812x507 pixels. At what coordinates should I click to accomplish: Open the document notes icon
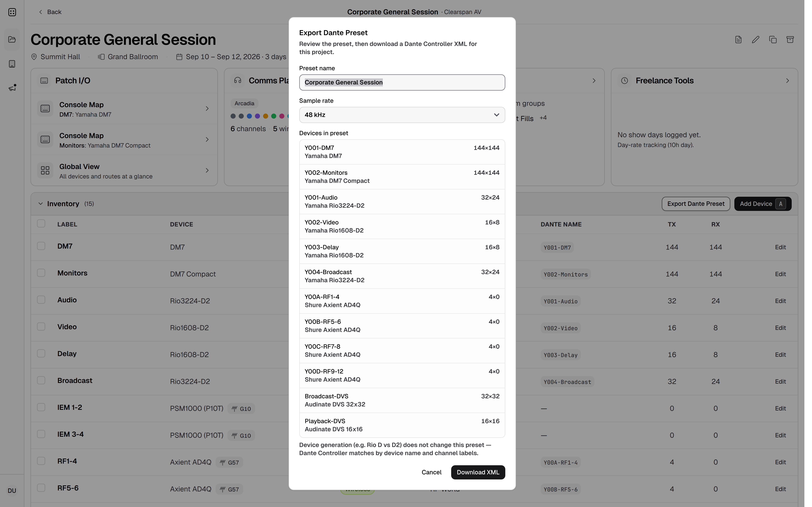[738, 40]
